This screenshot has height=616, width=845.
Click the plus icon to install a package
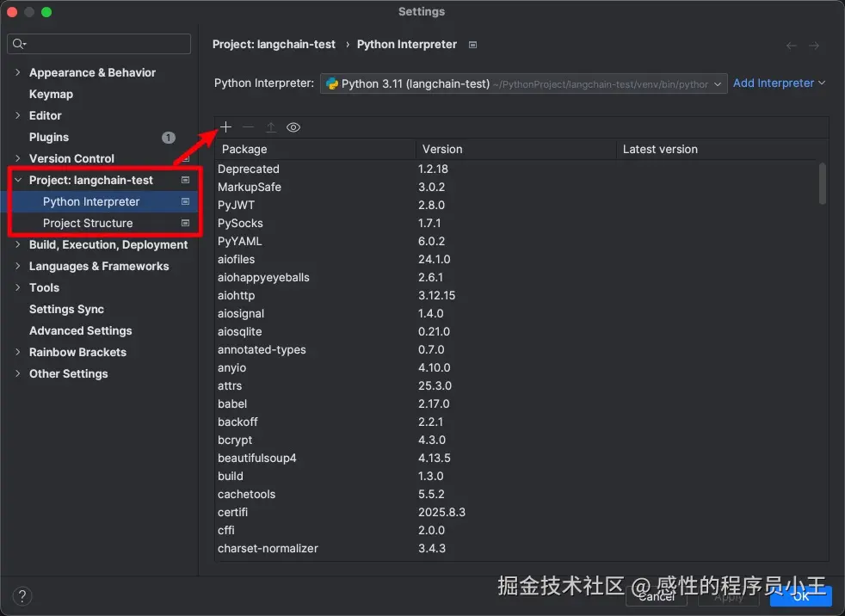click(x=225, y=127)
